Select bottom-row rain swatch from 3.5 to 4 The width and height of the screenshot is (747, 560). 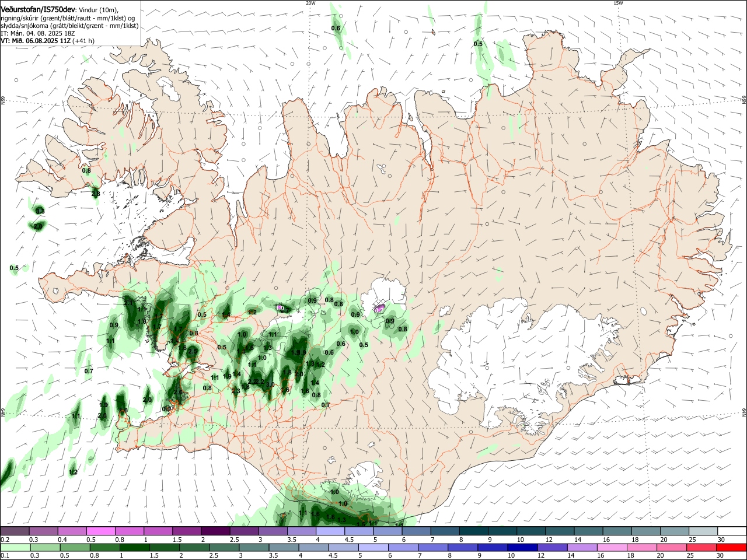284,548
